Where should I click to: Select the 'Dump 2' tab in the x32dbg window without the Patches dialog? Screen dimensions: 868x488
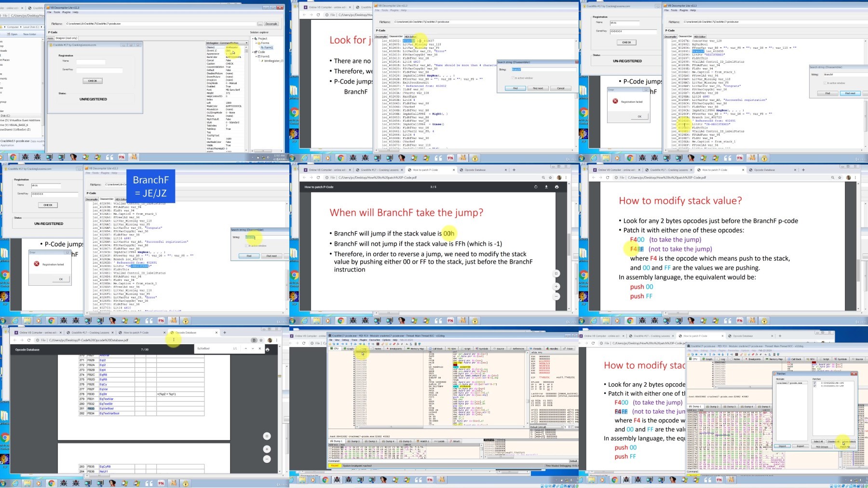pyautogui.click(x=354, y=441)
